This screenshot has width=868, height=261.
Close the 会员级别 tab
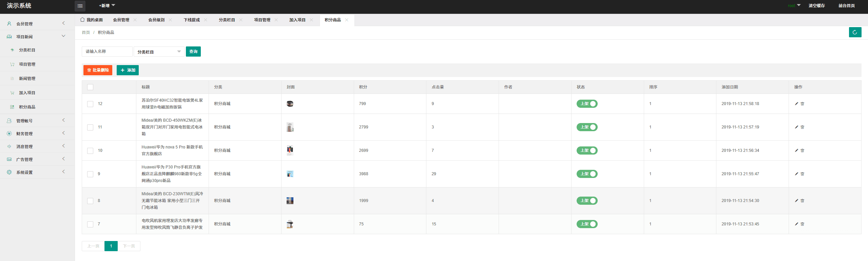pos(170,20)
